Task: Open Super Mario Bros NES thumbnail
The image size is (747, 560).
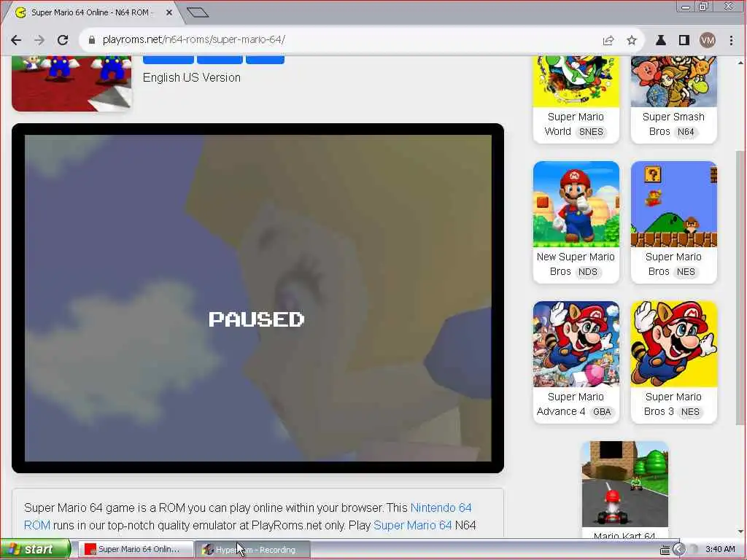Action: [x=673, y=204]
